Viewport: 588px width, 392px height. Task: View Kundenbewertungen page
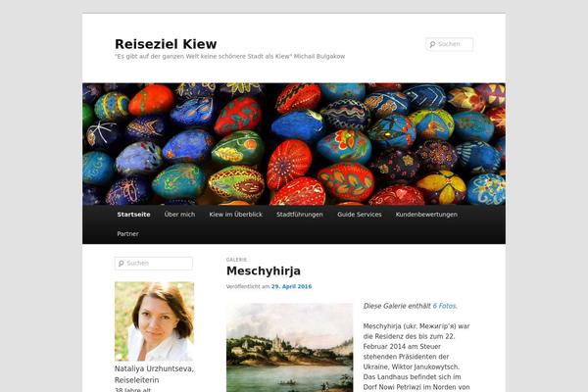pyautogui.click(x=426, y=215)
